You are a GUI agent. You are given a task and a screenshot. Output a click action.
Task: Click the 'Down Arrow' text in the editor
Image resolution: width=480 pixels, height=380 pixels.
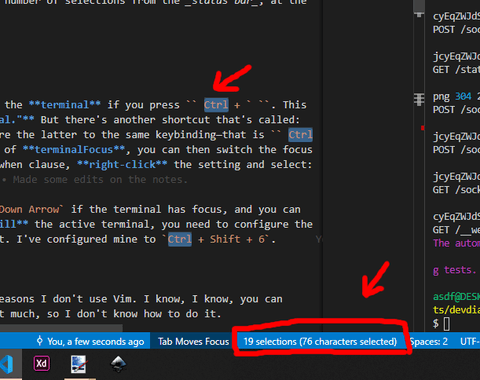pyautogui.click(x=29, y=209)
